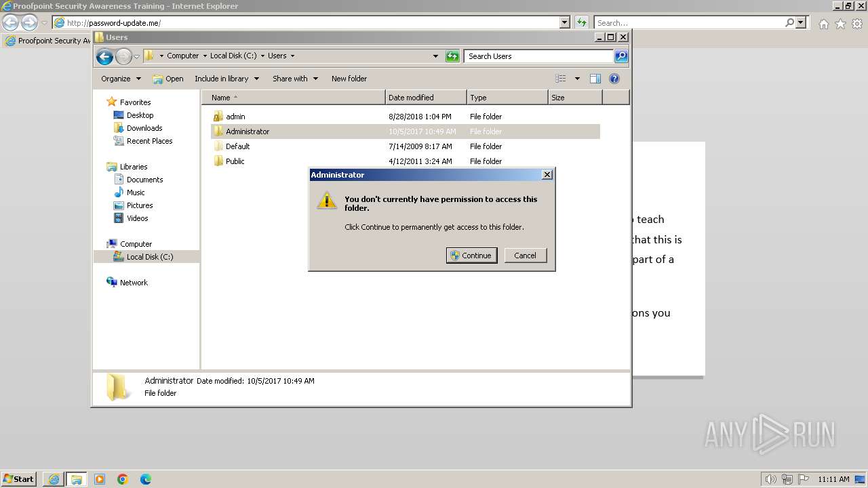
Task: Click the Search Users input field
Action: (539, 56)
